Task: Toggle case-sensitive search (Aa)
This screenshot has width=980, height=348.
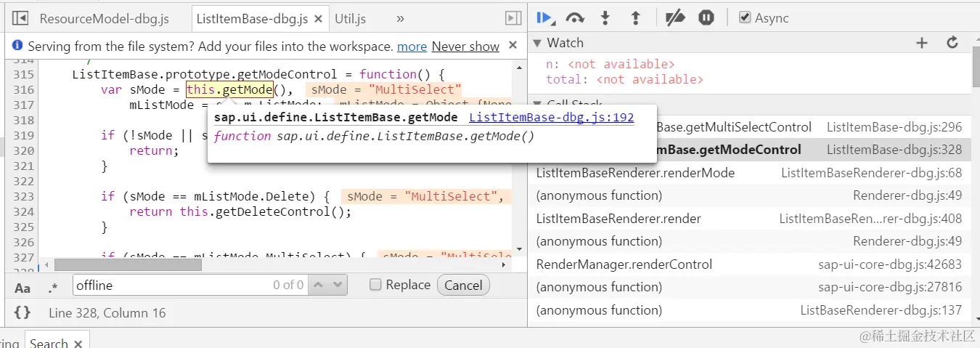Action: [x=23, y=288]
